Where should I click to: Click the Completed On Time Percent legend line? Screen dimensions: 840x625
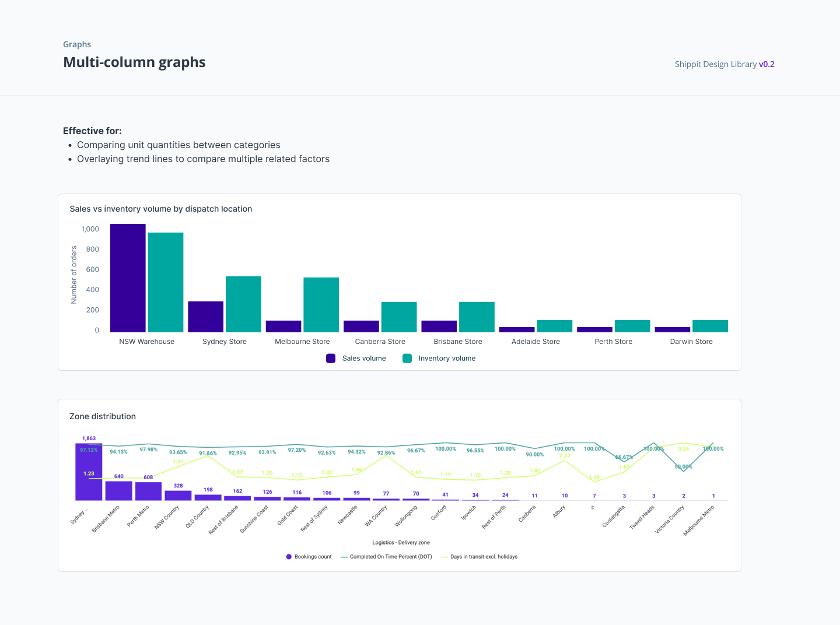[x=344, y=557]
